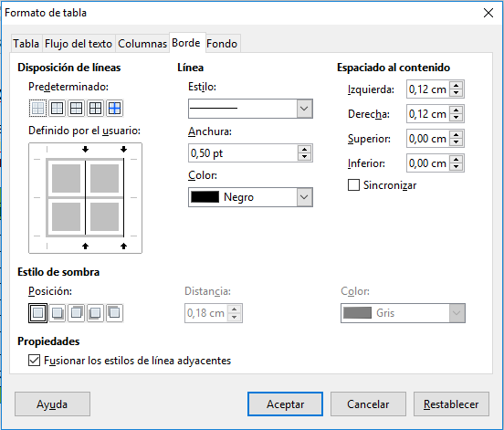
Task: Choose shadow bottom-right position icon
Action: (x=57, y=313)
